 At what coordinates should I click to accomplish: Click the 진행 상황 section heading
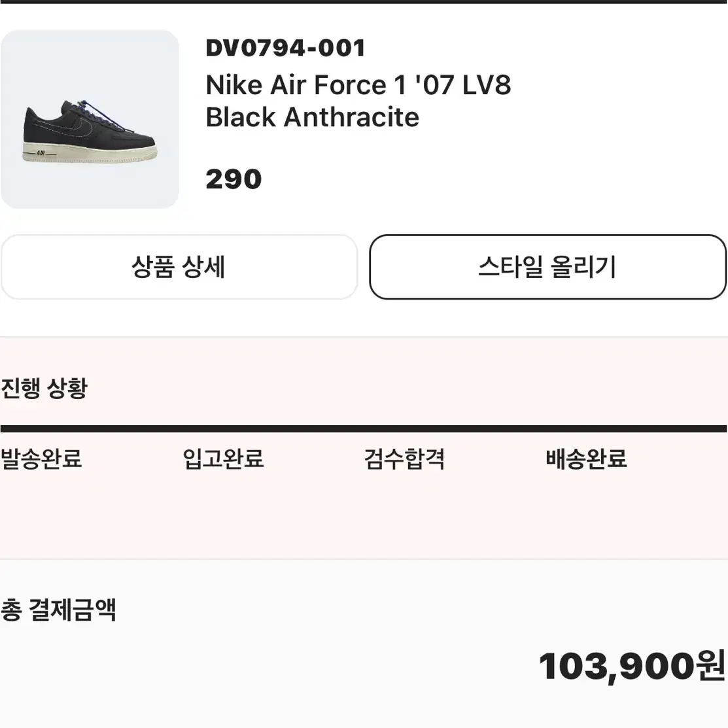pyautogui.click(x=44, y=388)
